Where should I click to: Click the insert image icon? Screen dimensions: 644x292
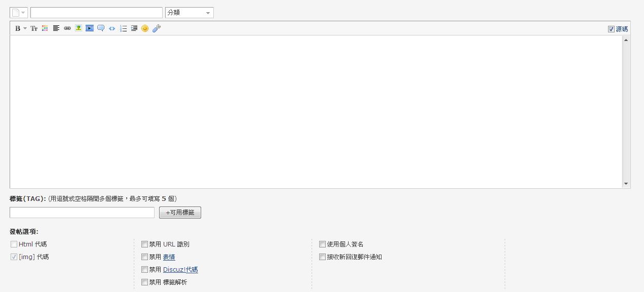[79, 28]
